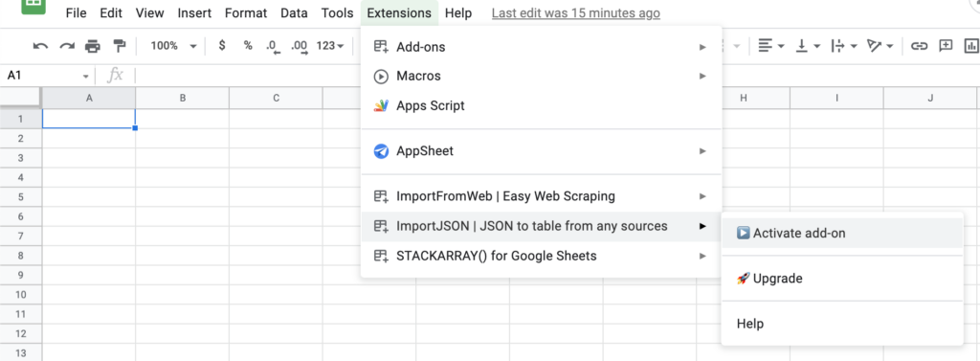Open the File menu
980x361 pixels.
[x=77, y=13]
